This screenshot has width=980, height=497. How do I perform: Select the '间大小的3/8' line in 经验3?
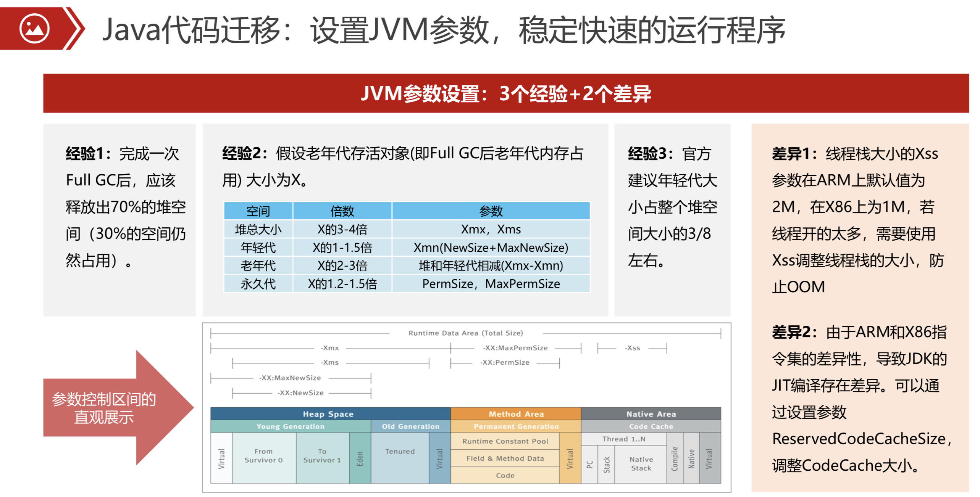tap(669, 233)
